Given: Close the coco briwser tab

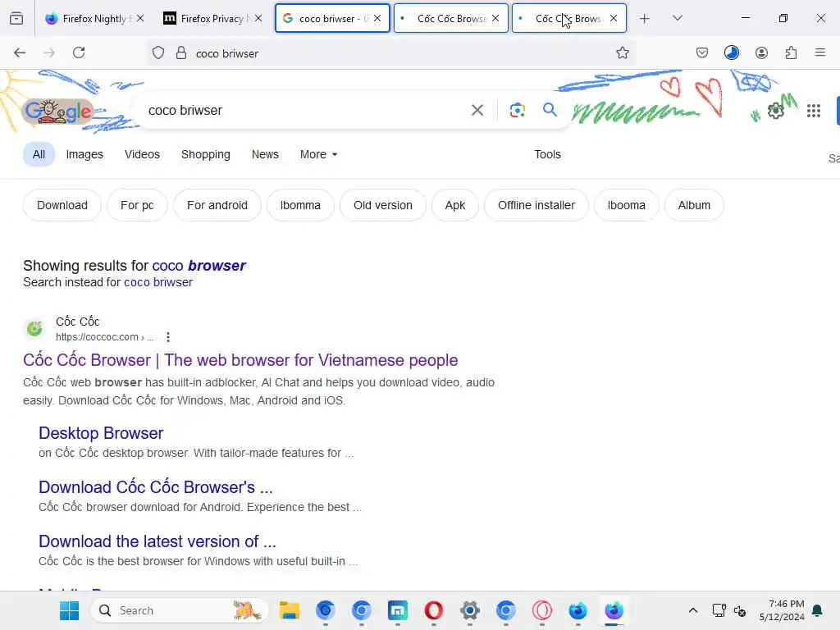Looking at the screenshot, I should click(x=377, y=19).
